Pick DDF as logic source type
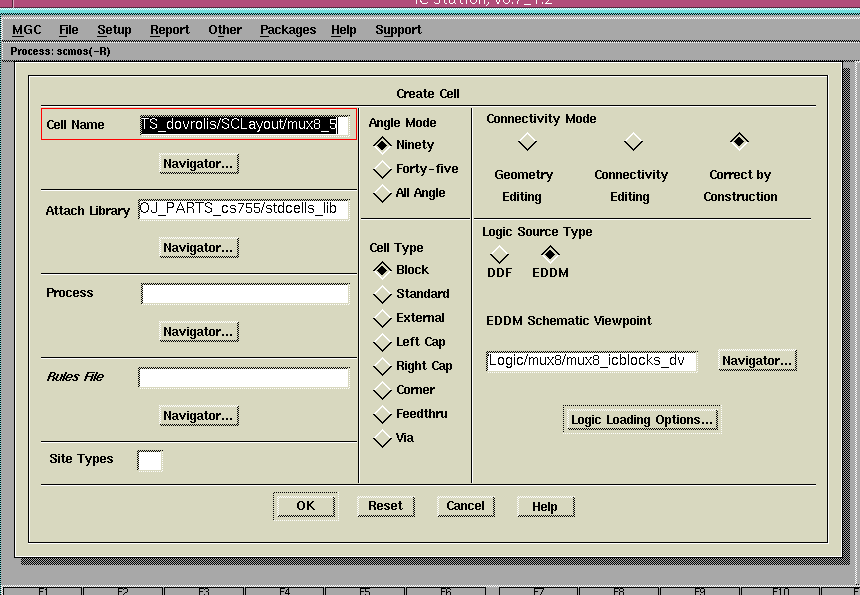 pos(499,255)
